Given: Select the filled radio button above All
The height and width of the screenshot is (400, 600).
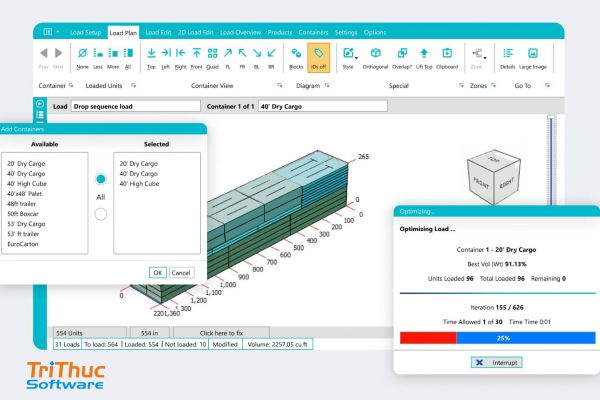Looking at the screenshot, I should click(x=100, y=179).
